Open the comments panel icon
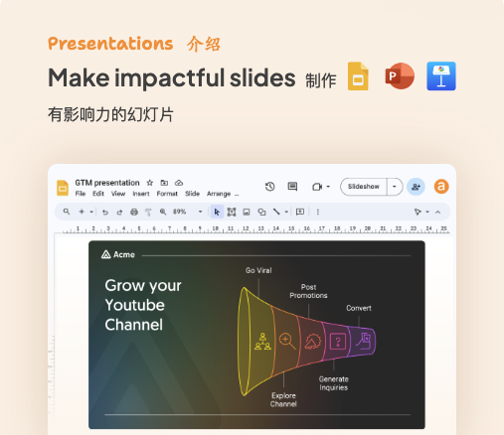This screenshot has height=435, width=504. coord(292,187)
